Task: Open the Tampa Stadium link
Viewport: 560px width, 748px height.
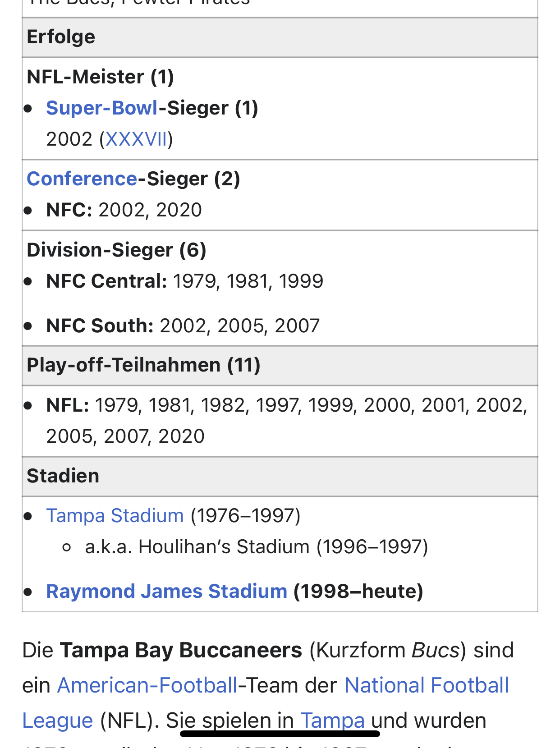Action: coord(115,515)
